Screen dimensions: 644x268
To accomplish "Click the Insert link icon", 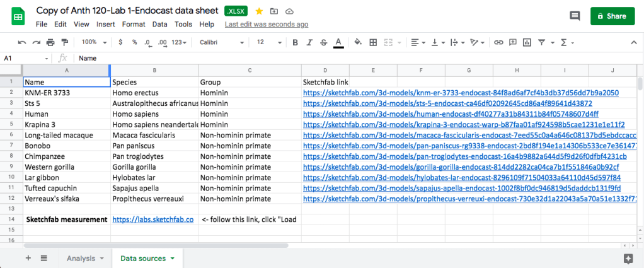I will 498,42.
